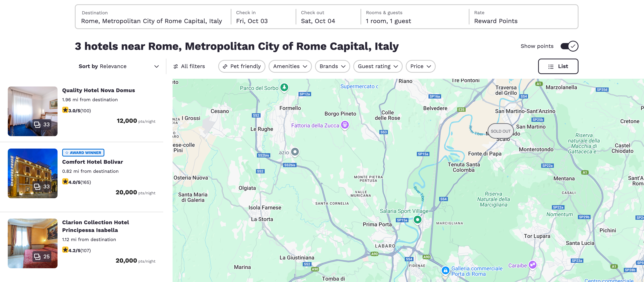The height and width of the screenshot is (282, 644).
Task: Expand the Brands dropdown filter
Action: click(332, 66)
